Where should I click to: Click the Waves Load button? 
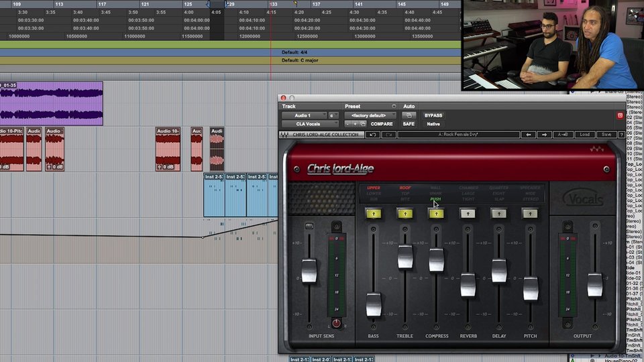tap(584, 135)
